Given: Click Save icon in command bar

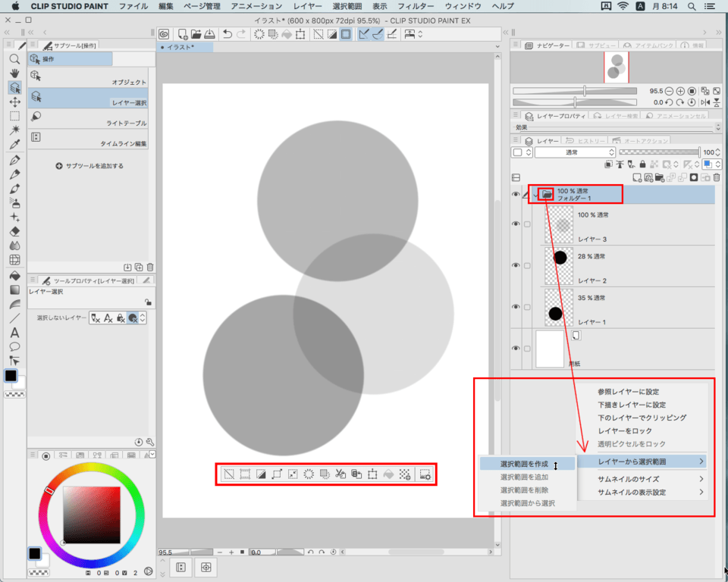Looking at the screenshot, I should (x=210, y=34).
